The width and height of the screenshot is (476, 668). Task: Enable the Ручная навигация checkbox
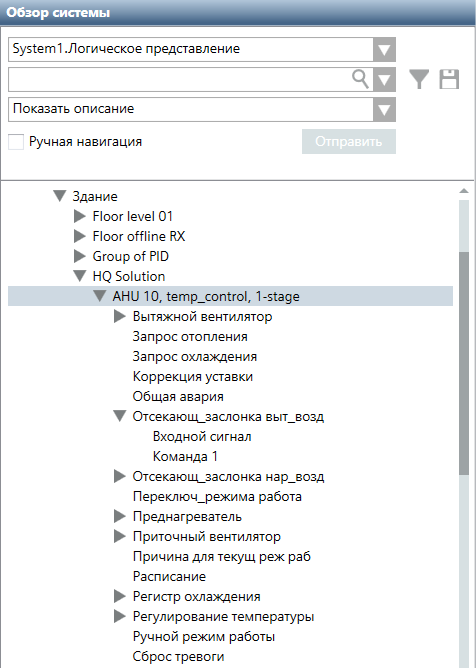coord(16,142)
